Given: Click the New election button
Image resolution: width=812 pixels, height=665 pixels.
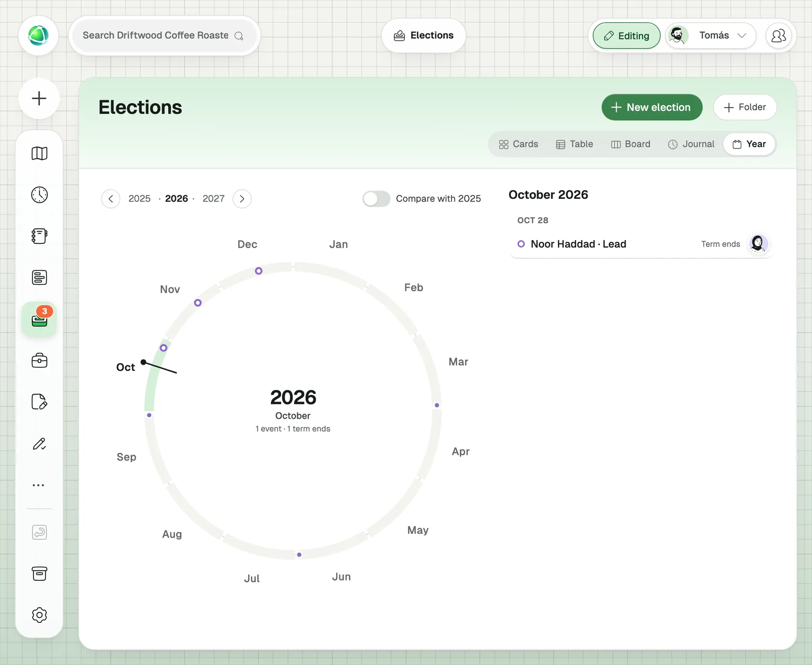Looking at the screenshot, I should (652, 107).
